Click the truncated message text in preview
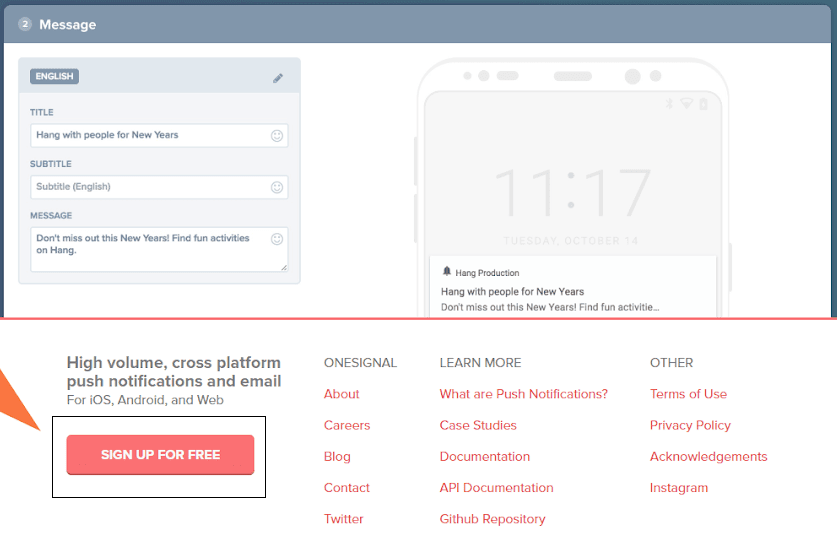The width and height of the screenshot is (837, 536). [550, 307]
